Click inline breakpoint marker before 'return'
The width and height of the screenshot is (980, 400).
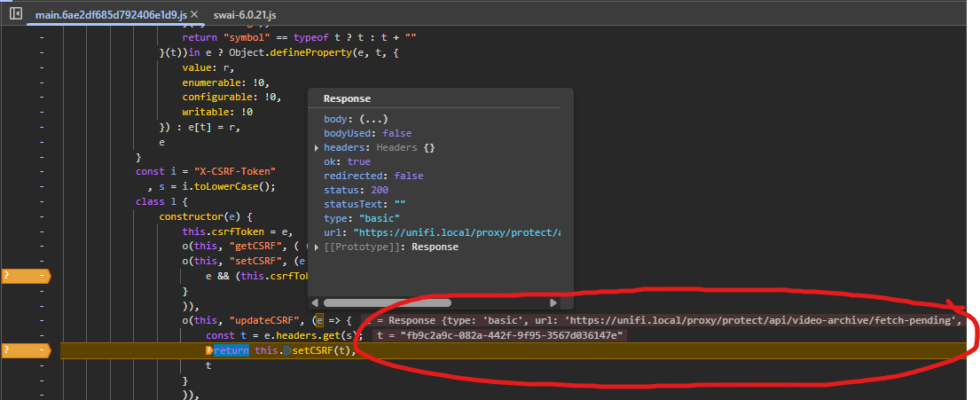point(209,350)
